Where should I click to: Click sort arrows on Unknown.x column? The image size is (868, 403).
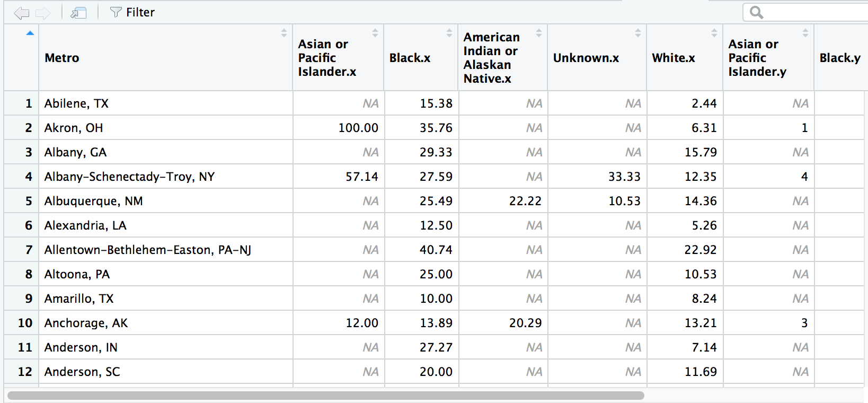tap(638, 33)
